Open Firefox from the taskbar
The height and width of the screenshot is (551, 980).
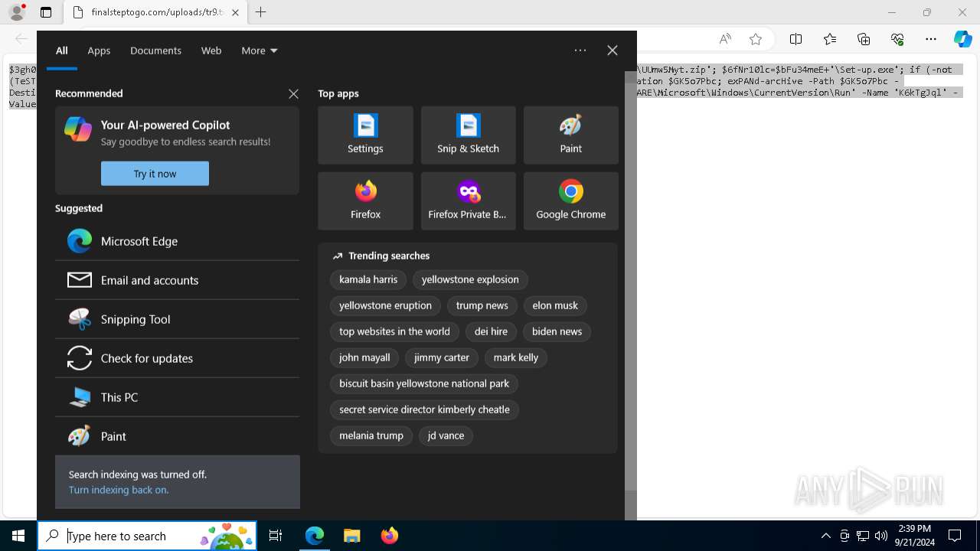pos(390,536)
